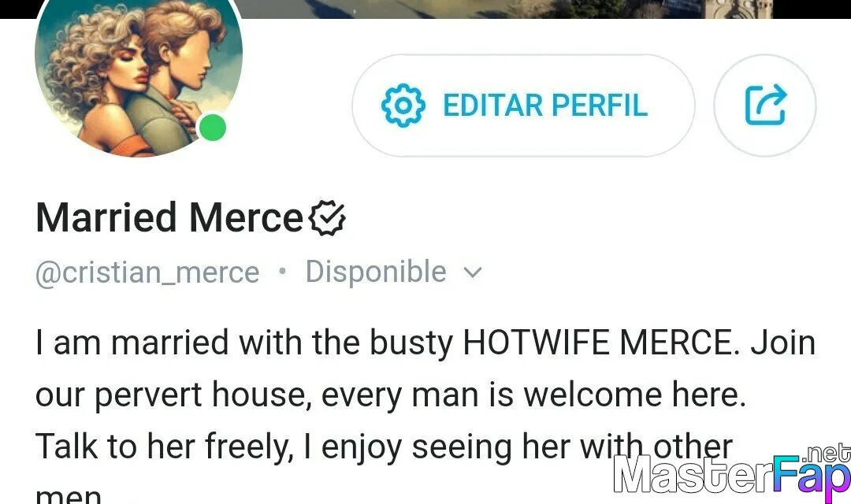Click the EDITAR PERFIL button

coord(523,106)
